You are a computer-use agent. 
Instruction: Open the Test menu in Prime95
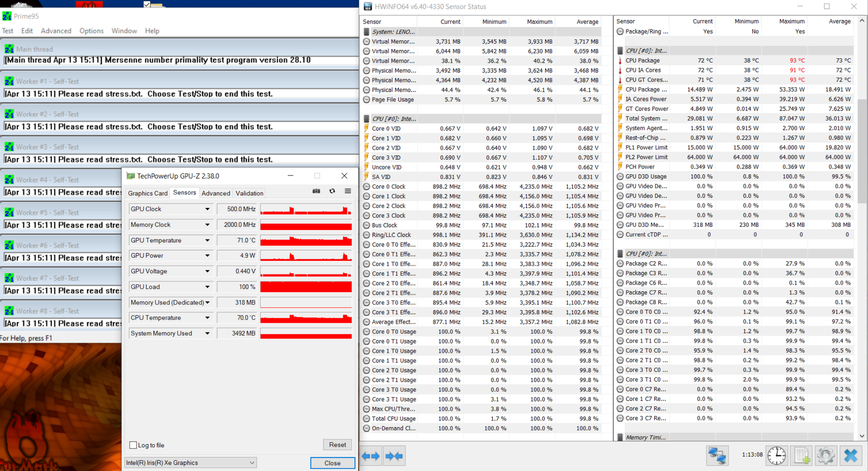[x=8, y=31]
